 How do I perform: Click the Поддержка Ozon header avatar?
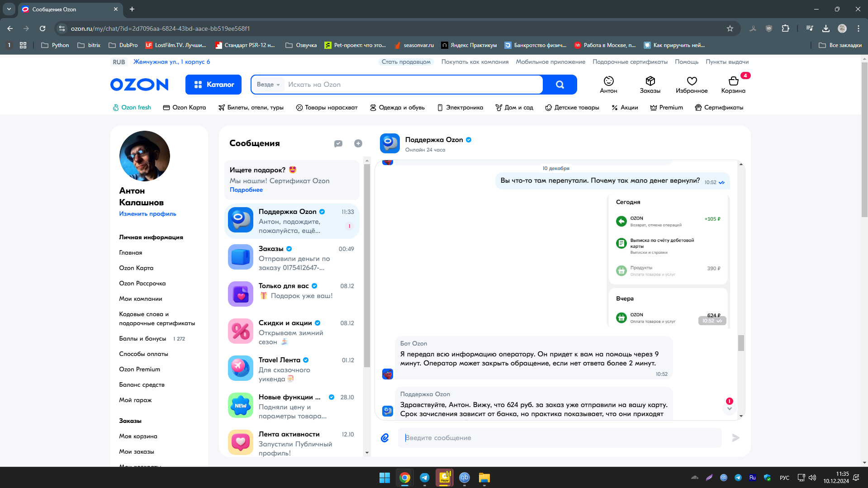(x=390, y=143)
